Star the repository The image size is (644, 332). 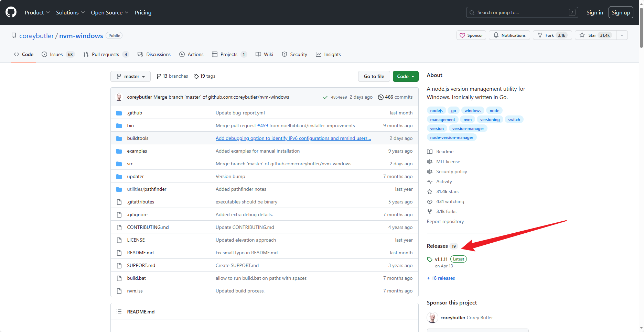[x=595, y=35]
